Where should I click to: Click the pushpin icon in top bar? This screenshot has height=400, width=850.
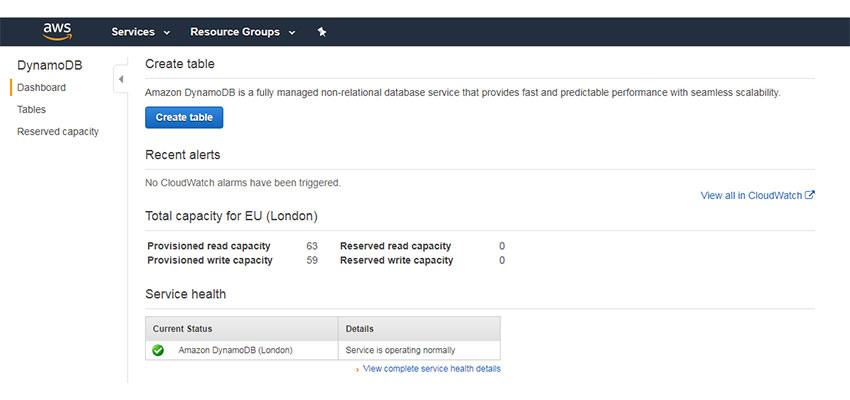322,32
